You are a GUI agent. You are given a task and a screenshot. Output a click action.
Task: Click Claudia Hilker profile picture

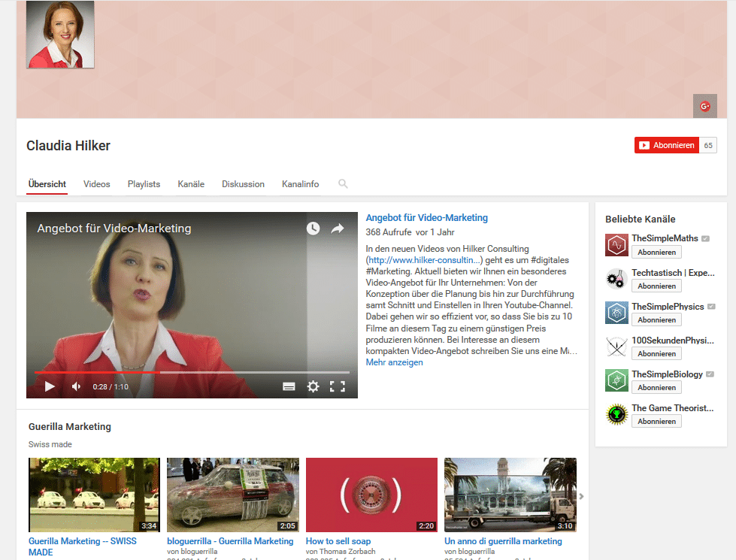click(x=60, y=35)
